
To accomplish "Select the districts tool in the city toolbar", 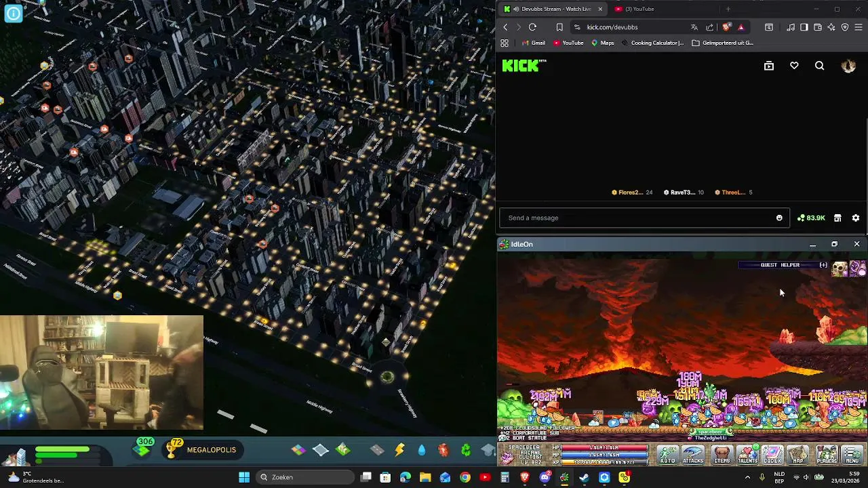I will pos(321,450).
